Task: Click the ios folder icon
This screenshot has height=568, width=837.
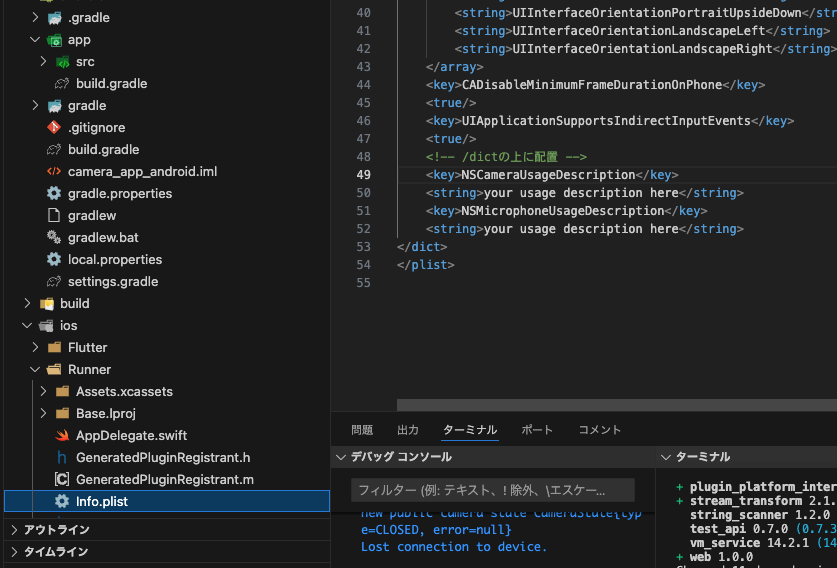Action: click(x=46, y=326)
